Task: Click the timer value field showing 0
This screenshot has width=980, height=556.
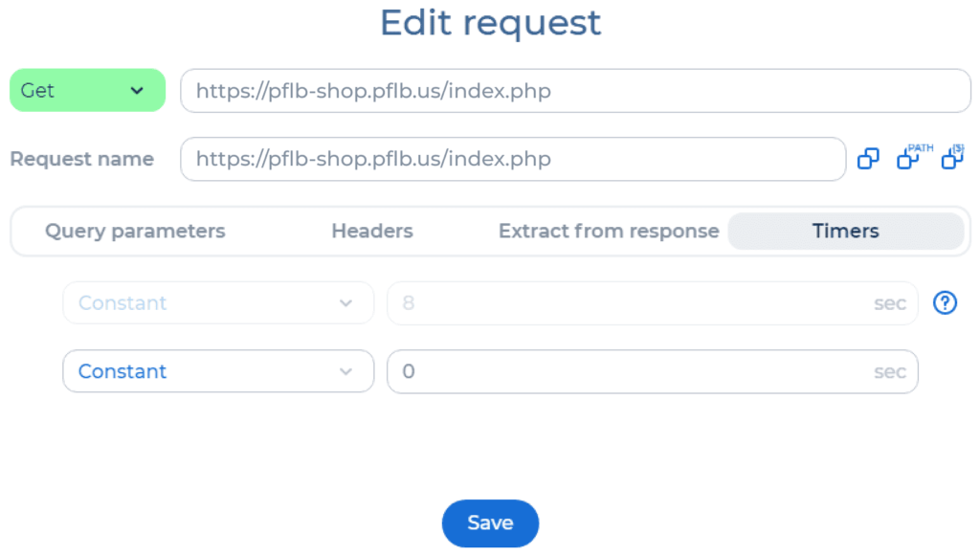Action: coord(653,371)
